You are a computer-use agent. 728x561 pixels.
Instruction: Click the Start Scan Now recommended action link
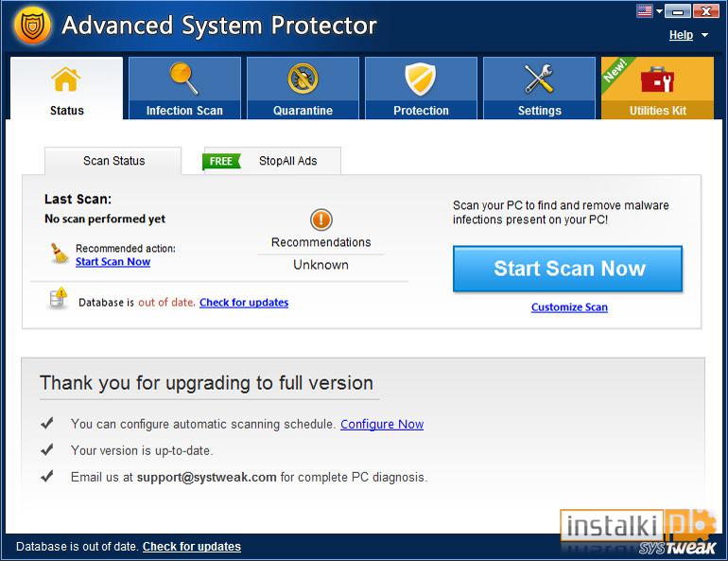[113, 262]
